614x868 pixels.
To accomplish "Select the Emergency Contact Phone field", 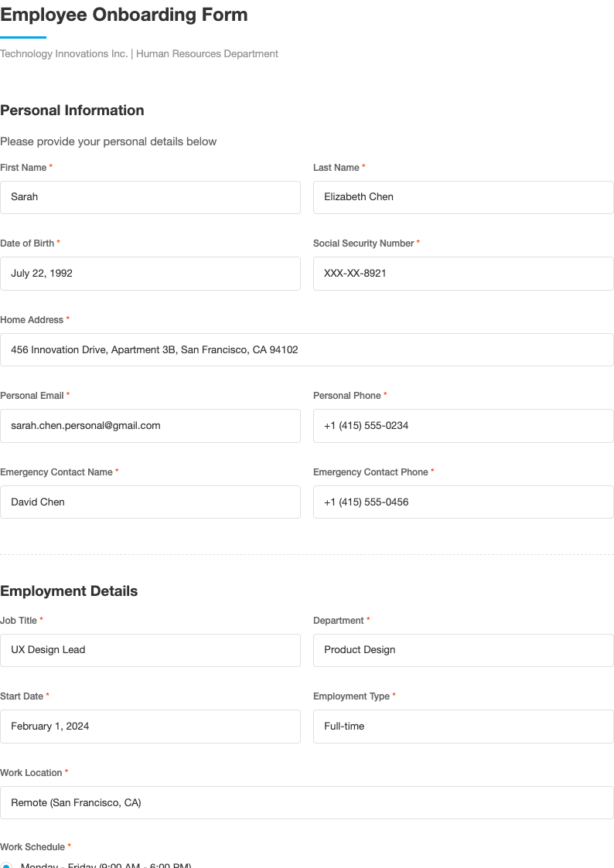I will pos(462,502).
